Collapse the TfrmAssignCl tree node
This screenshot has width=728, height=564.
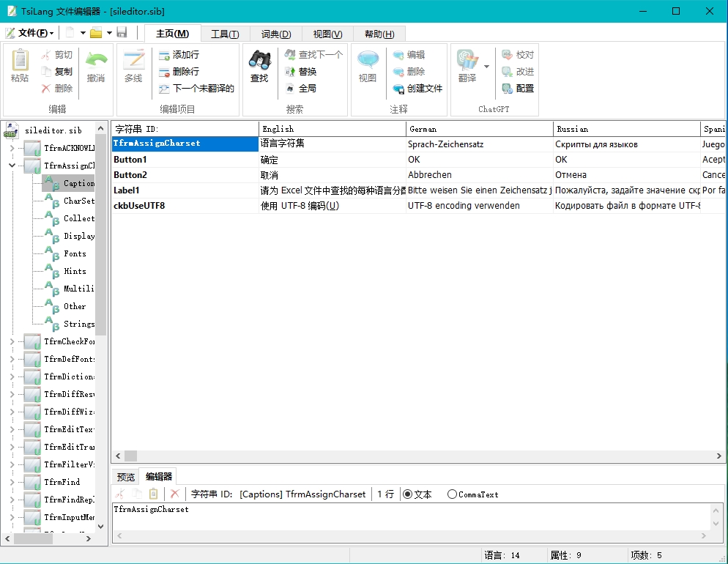pyautogui.click(x=12, y=166)
